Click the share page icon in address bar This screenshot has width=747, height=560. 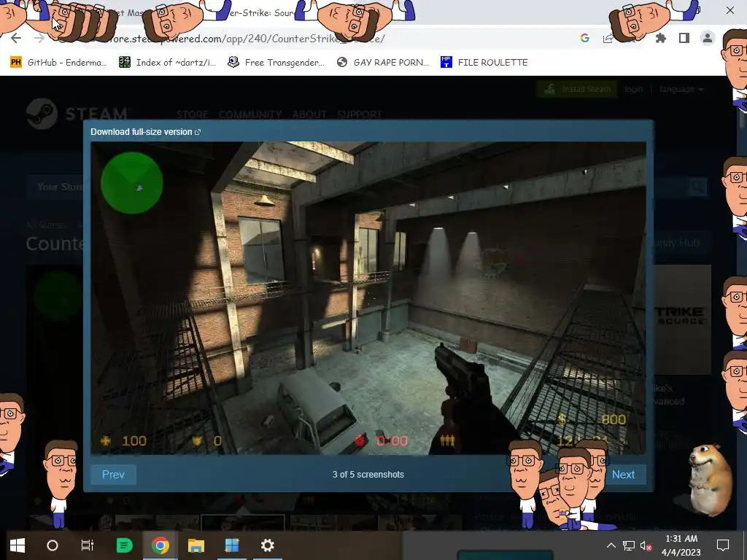(x=608, y=39)
